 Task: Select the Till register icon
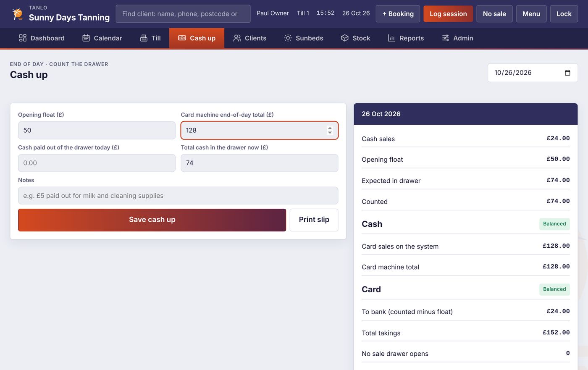click(x=144, y=38)
